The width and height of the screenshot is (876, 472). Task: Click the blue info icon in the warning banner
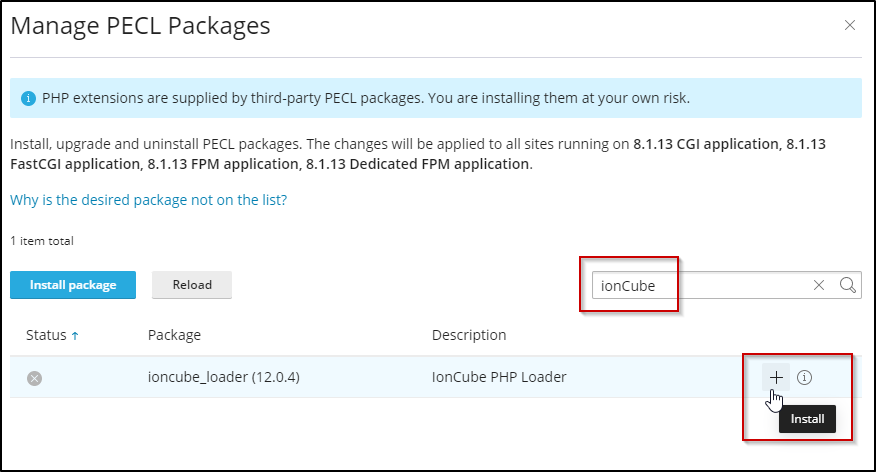[28, 99]
